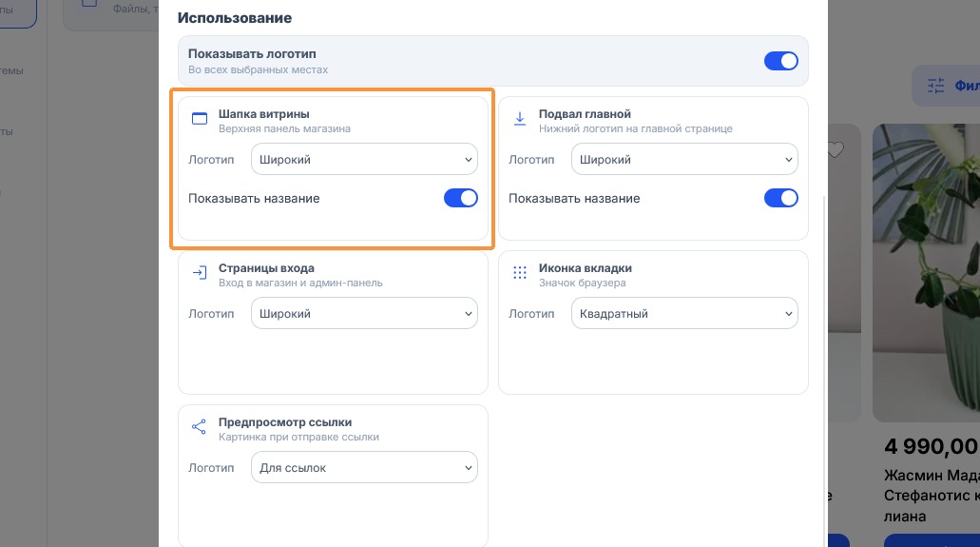Disable Показывать название in Подвал главной
Image resolution: width=980 pixels, height=547 pixels.
(780, 198)
